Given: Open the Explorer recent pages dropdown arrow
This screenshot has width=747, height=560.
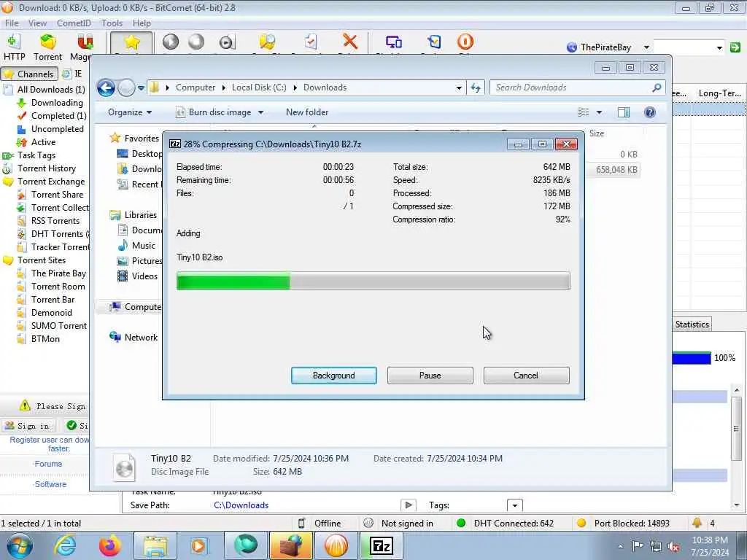Looking at the screenshot, I should (141, 88).
